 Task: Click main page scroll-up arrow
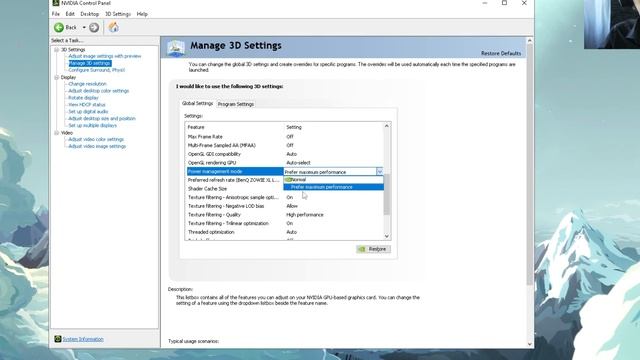tap(530, 40)
